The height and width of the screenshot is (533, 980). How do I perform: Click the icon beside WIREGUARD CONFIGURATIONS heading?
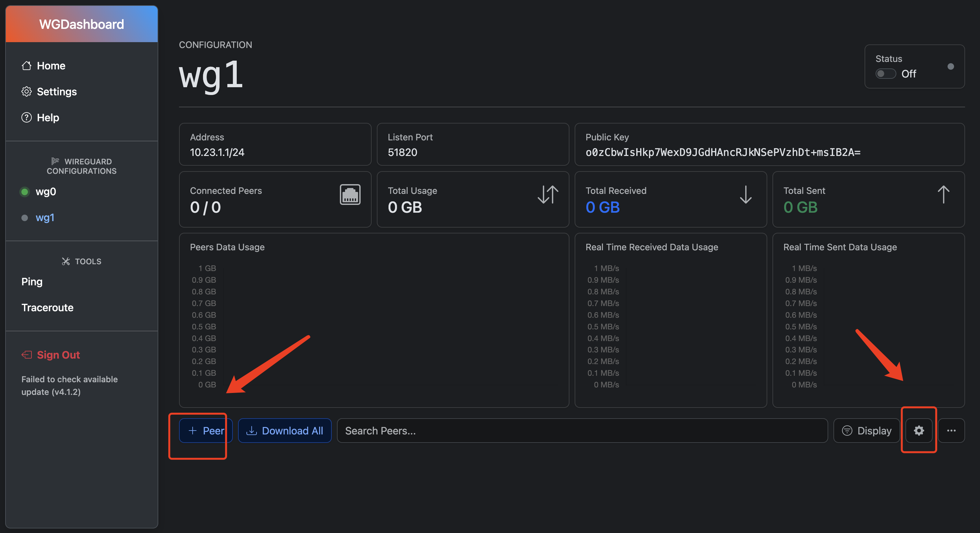[55, 161]
